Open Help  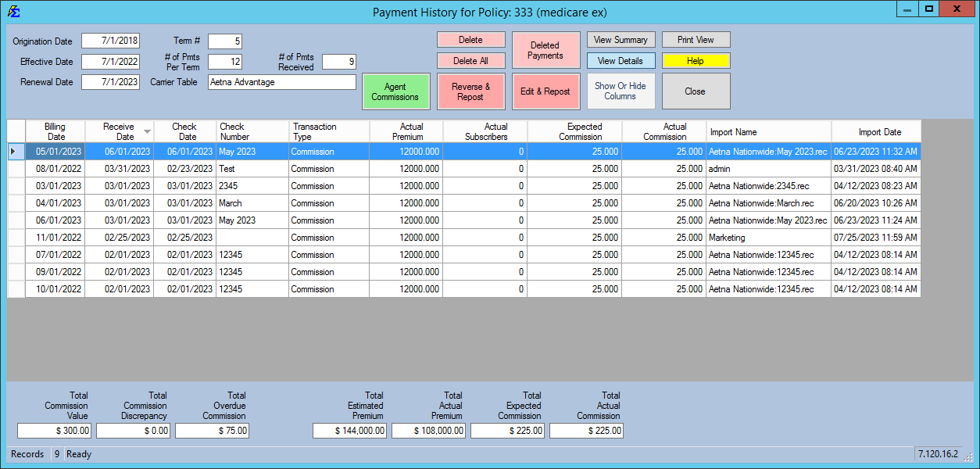tap(696, 60)
